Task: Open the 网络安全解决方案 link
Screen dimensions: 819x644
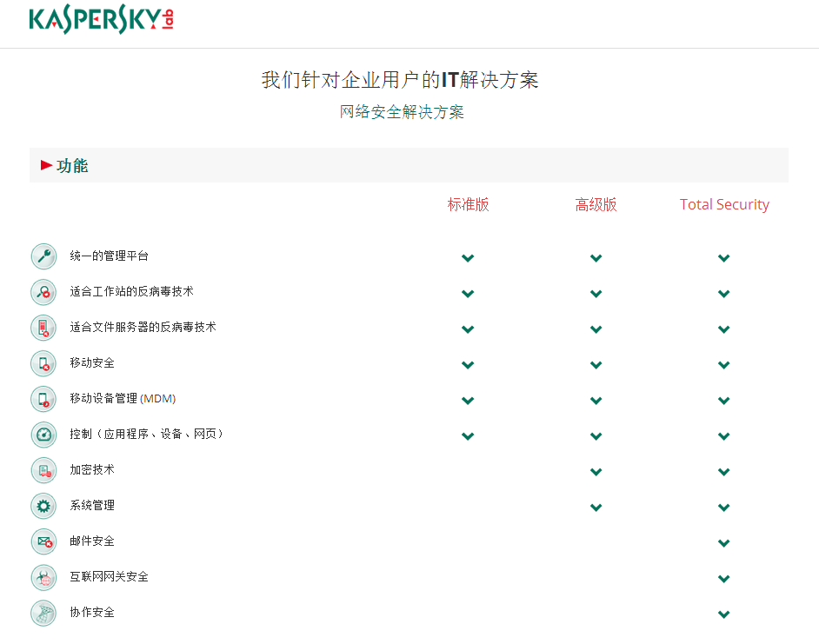Action: click(402, 112)
